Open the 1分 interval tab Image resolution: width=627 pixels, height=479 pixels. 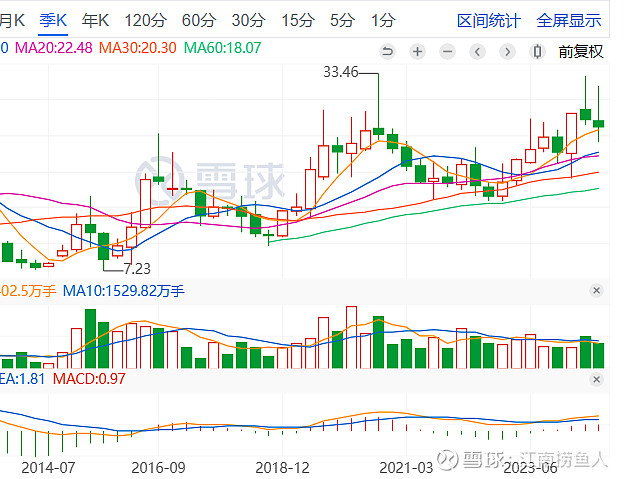click(383, 20)
